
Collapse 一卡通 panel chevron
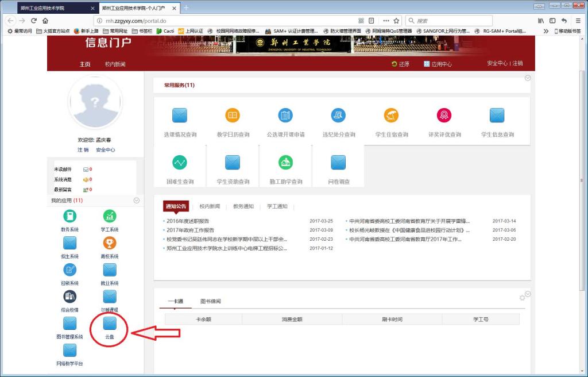coord(528,294)
